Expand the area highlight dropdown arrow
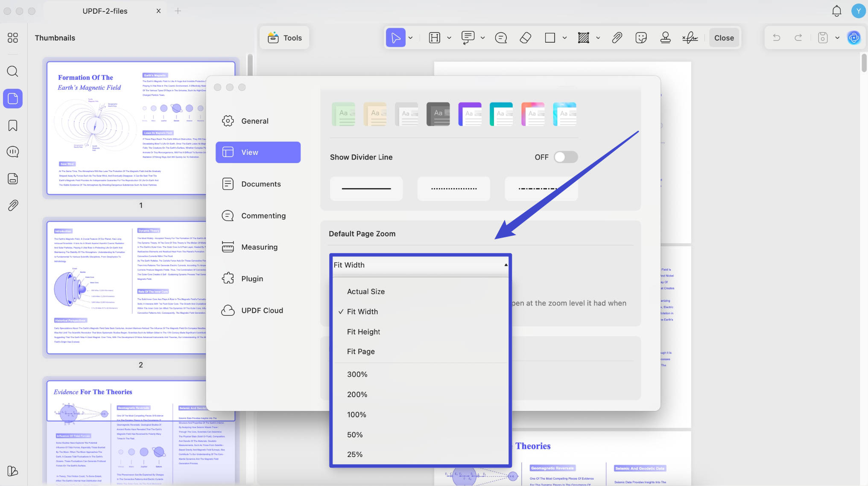The width and height of the screenshot is (868, 486). point(598,38)
